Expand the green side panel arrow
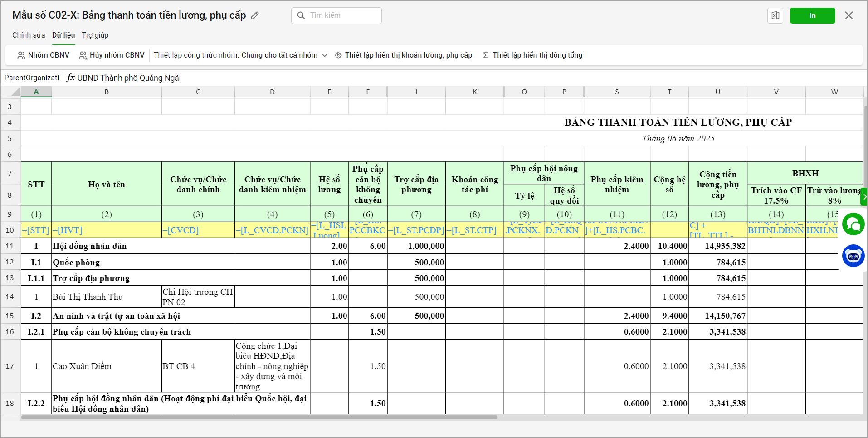The image size is (868, 438). (864, 197)
